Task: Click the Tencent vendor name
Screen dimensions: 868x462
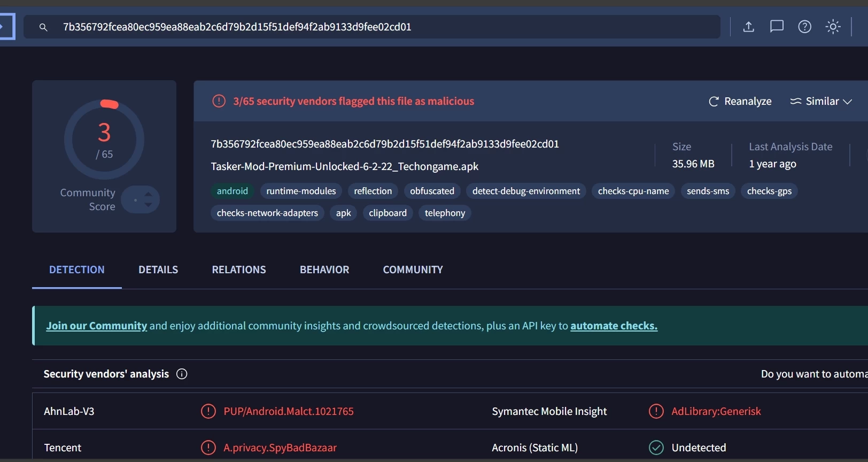Action: [63, 448]
